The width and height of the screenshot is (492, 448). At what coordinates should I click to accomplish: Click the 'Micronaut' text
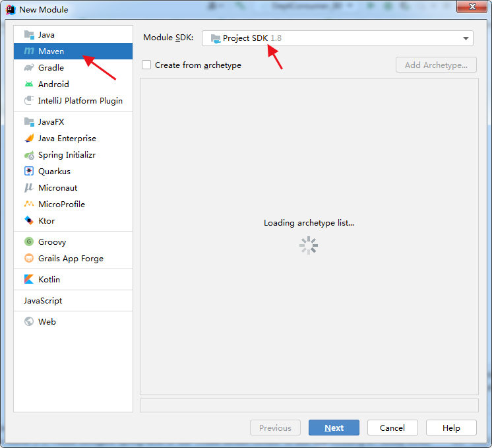pos(58,188)
